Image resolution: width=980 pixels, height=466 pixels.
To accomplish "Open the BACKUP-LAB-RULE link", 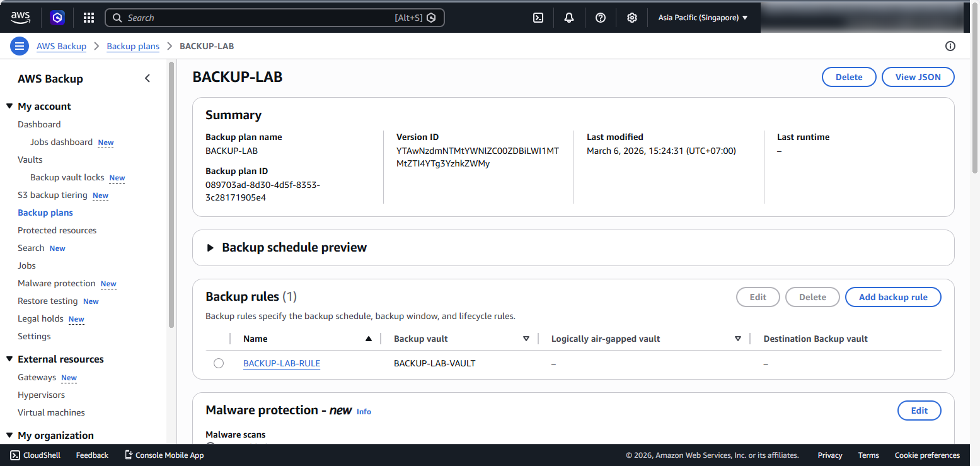I will (x=282, y=363).
